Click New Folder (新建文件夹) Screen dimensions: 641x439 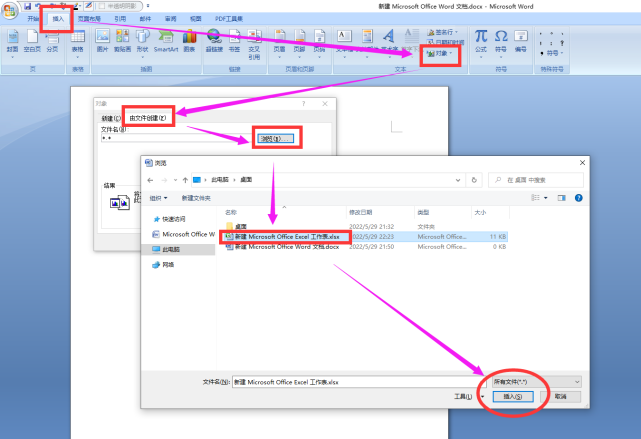tap(196, 198)
